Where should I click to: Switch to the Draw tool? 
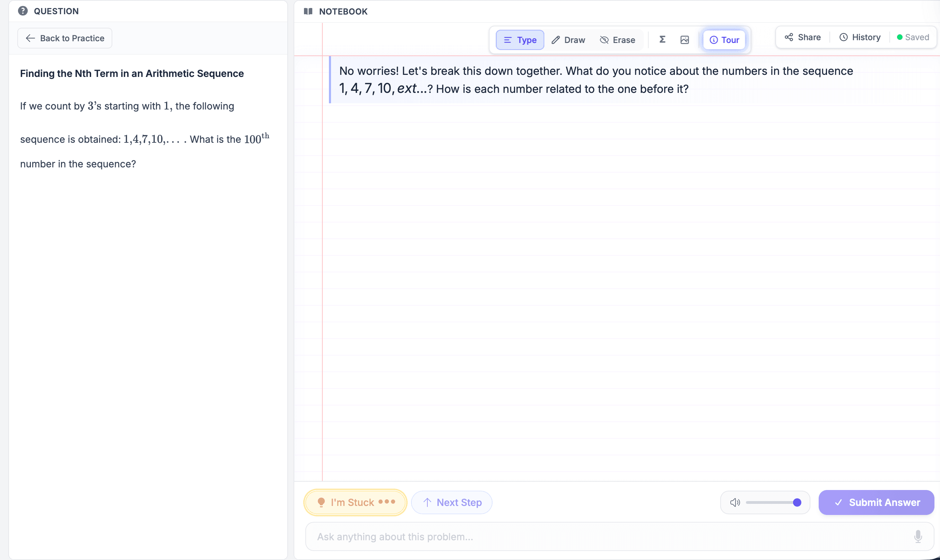(568, 40)
